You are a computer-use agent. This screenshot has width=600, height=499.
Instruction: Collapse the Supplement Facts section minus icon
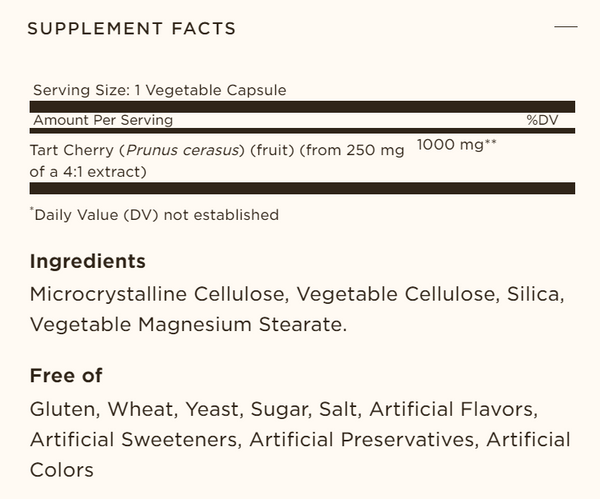click(565, 27)
